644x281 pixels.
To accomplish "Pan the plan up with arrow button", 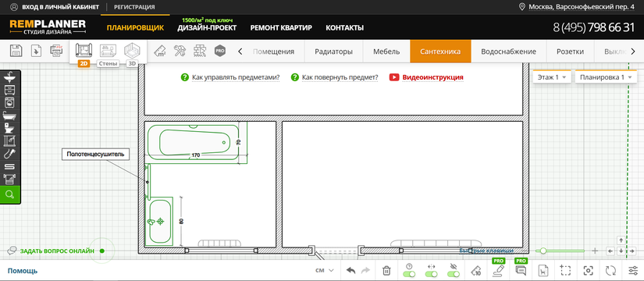I will click(621, 240).
